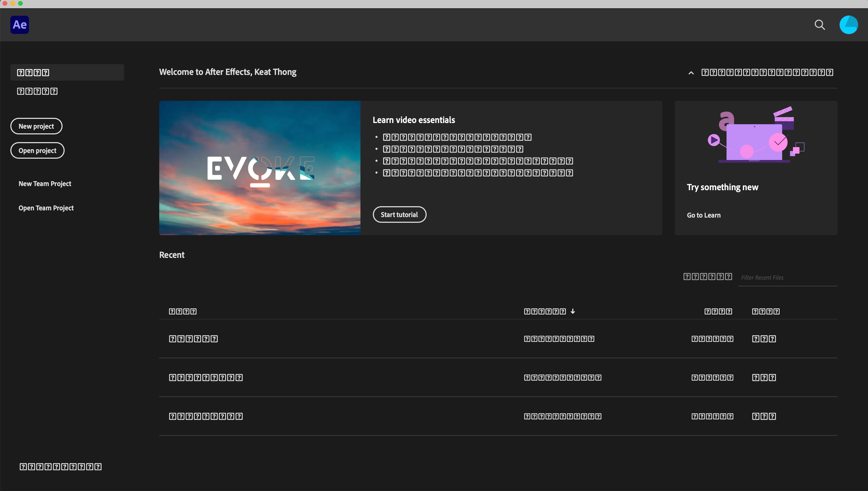Open the EVOKE sunset tutorial thumbnail
The image size is (868, 491).
(260, 168)
